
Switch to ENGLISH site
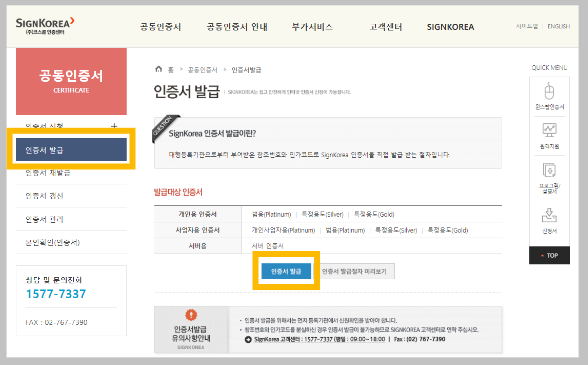pos(559,26)
